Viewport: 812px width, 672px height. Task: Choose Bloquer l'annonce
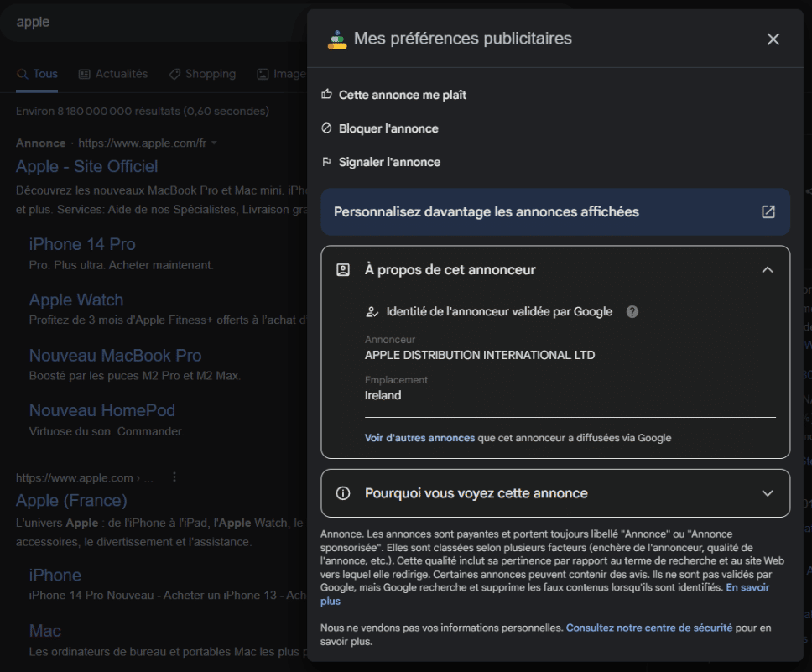pyautogui.click(x=388, y=128)
